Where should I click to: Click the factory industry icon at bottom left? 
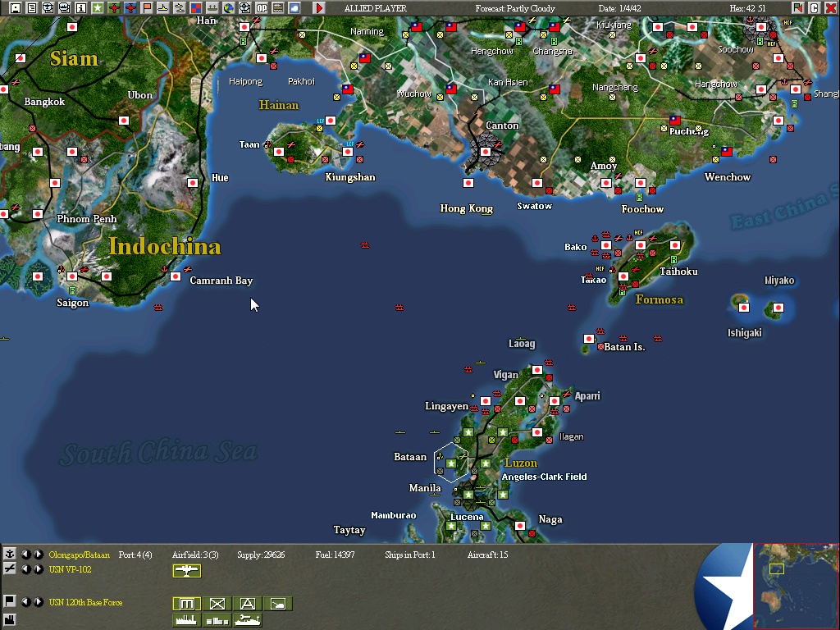click(x=10, y=620)
